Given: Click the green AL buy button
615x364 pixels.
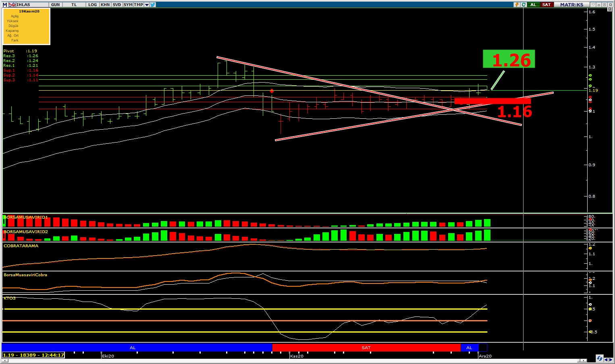Looking at the screenshot, I should 533,4.
